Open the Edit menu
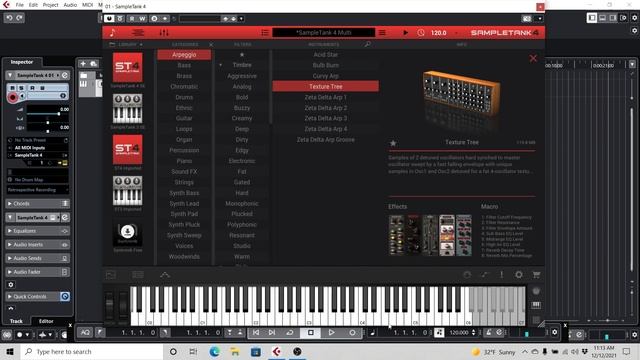 [33, 5]
